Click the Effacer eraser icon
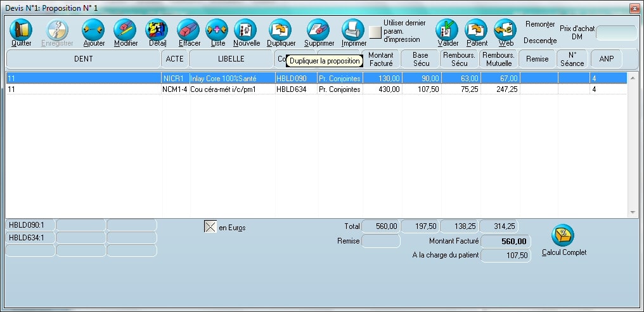Screen dimensions: 644x312 [189, 30]
